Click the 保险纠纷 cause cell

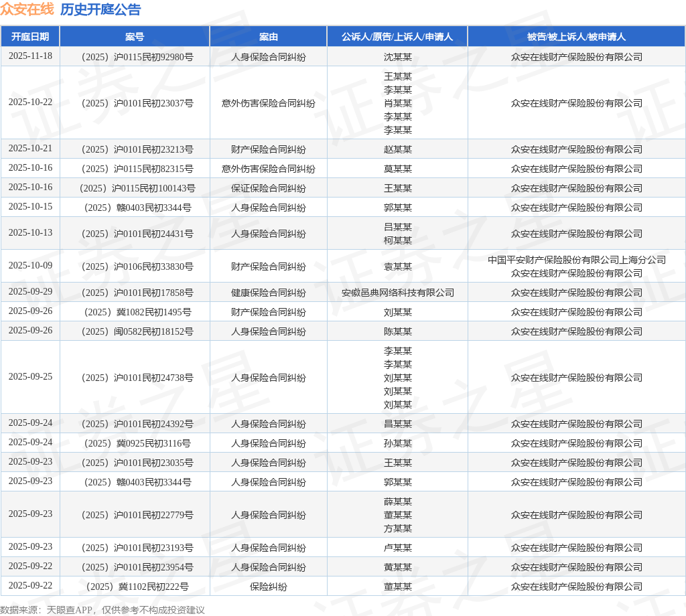click(x=268, y=587)
